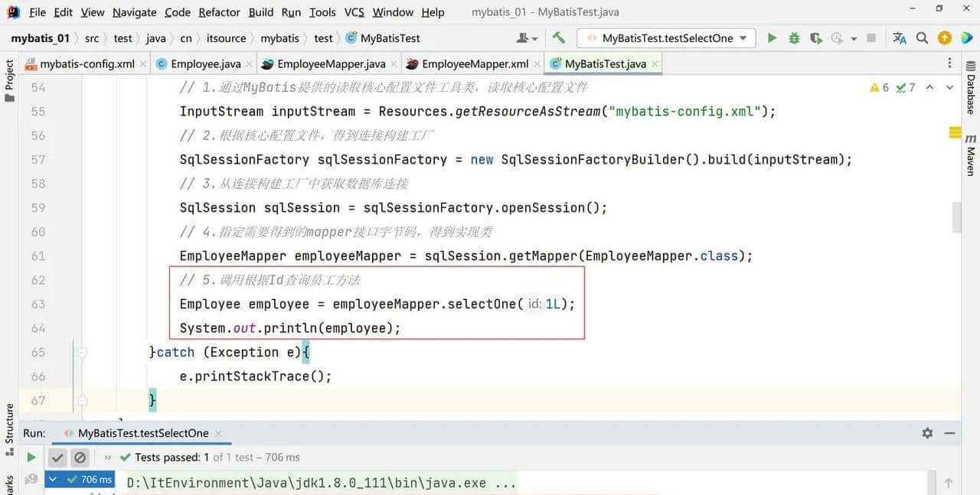
Task: Click the editor vertical scrollbar thumb
Action: [955, 217]
